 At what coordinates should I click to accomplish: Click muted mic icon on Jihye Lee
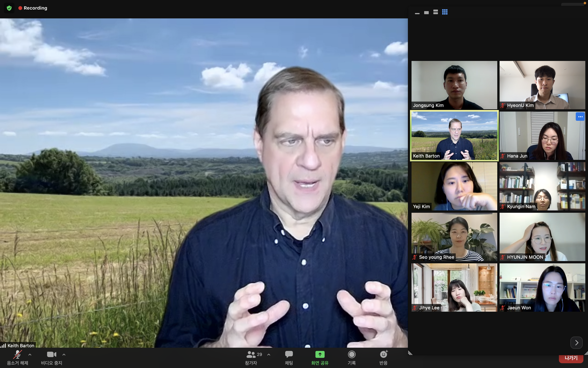[415, 308]
